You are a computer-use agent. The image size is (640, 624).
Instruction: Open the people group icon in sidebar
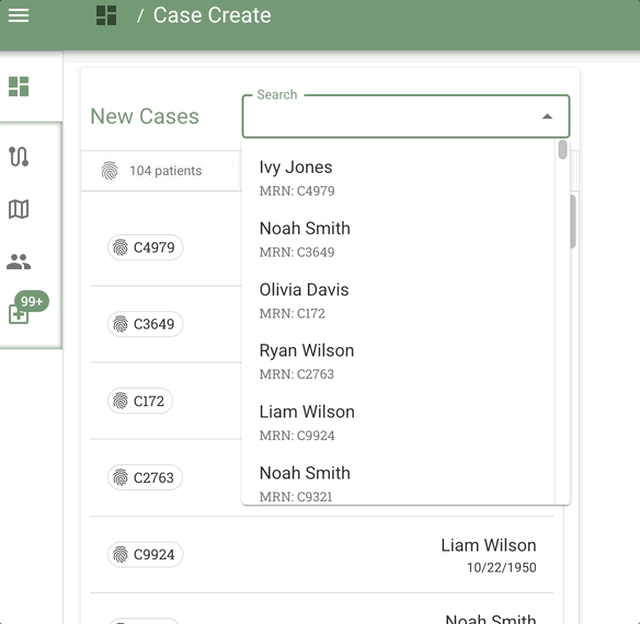[18, 262]
